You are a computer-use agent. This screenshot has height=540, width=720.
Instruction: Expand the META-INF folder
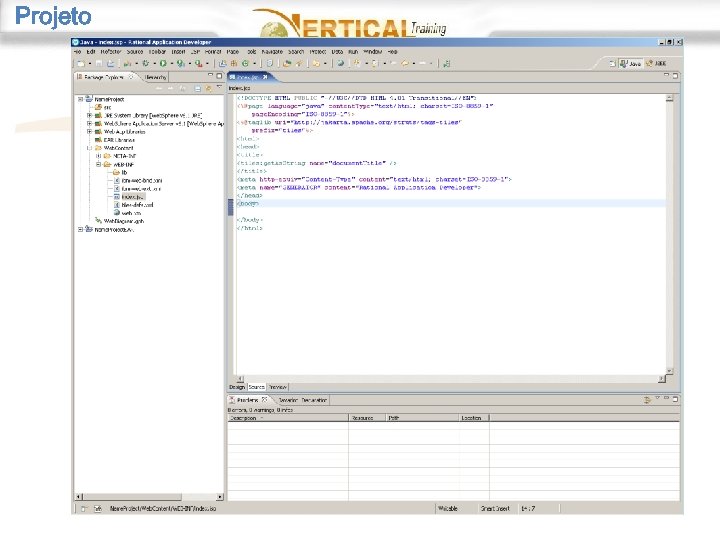(x=100, y=156)
